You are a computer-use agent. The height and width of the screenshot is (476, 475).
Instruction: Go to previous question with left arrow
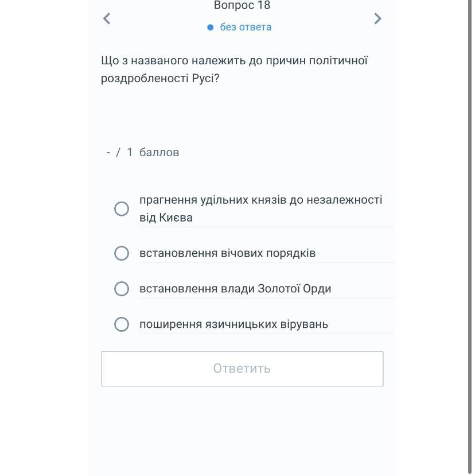[x=107, y=18]
